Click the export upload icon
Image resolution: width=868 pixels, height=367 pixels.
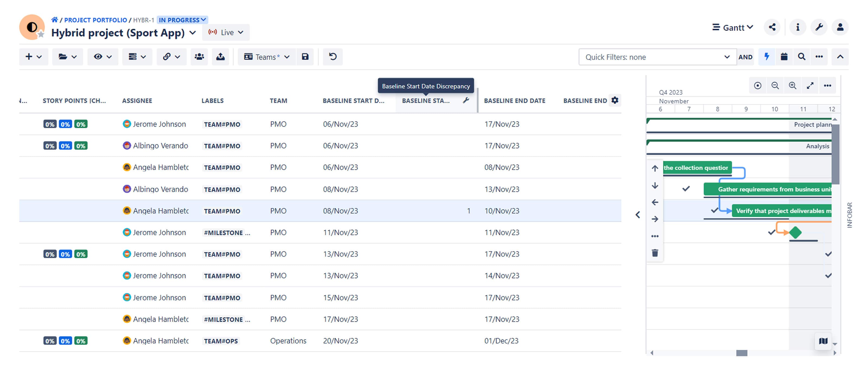tap(220, 57)
